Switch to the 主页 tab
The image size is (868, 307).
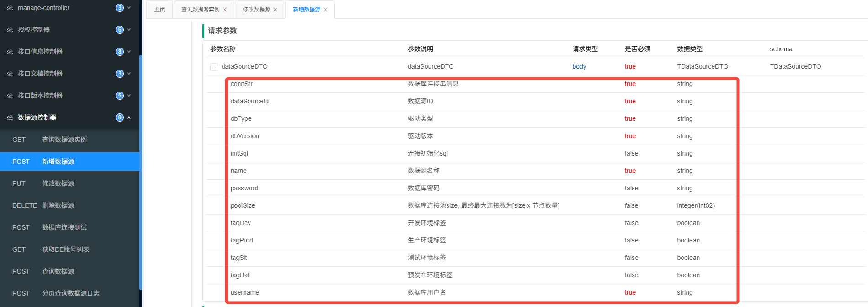coord(160,10)
